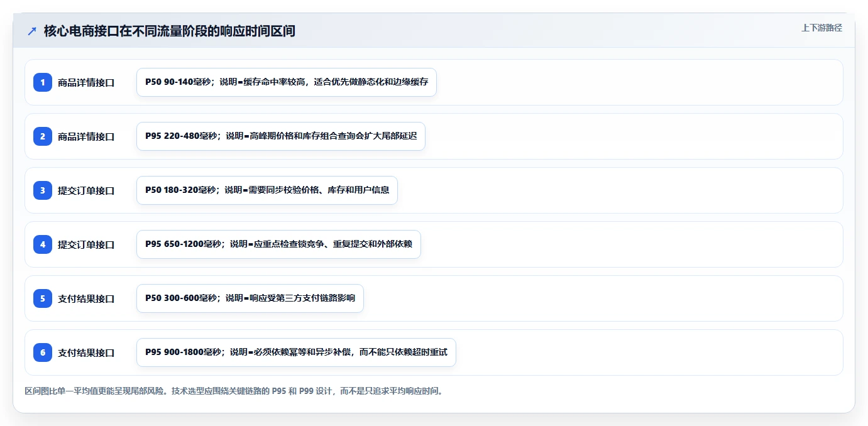Image resolution: width=868 pixels, height=426 pixels.
Task: Click 支付结果接口 label in row 5
Action: 86,298
